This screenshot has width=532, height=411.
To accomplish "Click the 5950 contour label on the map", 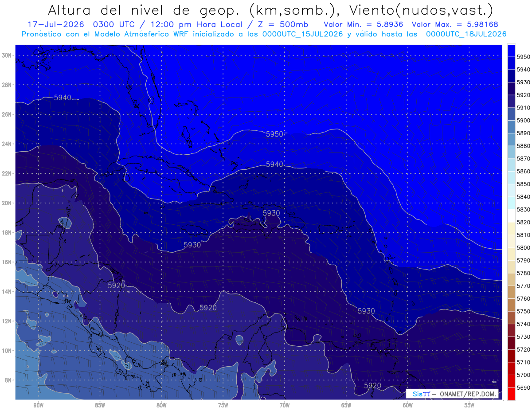I will click(x=274, y=134).
